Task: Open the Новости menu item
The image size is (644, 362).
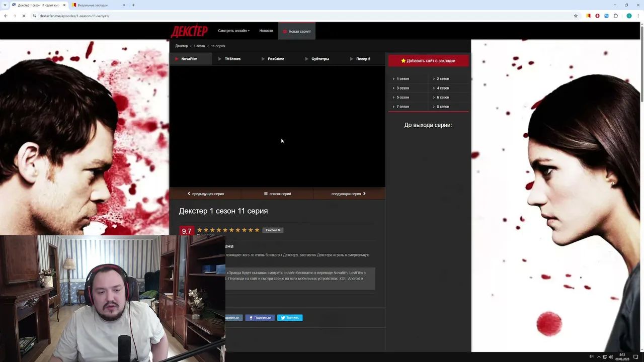Action: tap(266, 31)
